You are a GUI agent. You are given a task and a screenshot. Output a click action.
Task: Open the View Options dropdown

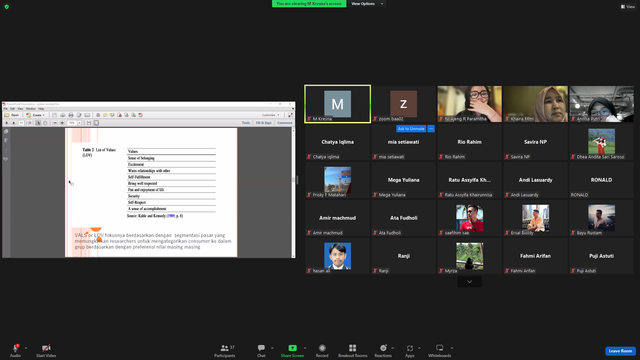point(367,4)
